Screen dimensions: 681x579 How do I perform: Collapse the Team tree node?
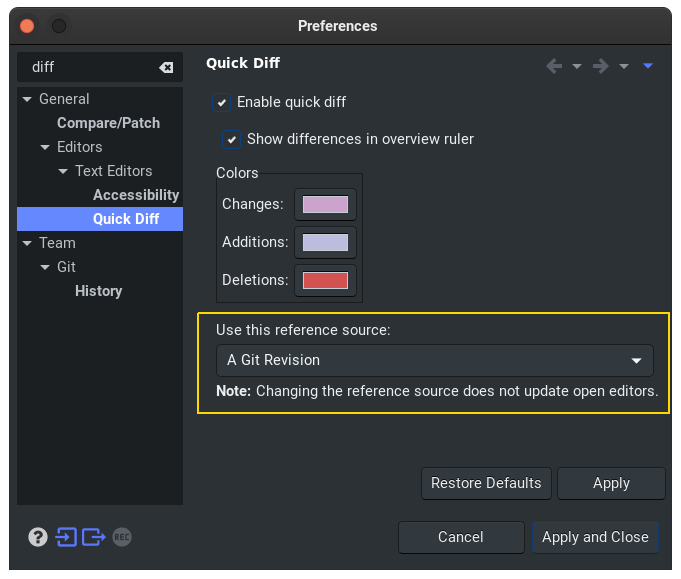pos(27,243)
